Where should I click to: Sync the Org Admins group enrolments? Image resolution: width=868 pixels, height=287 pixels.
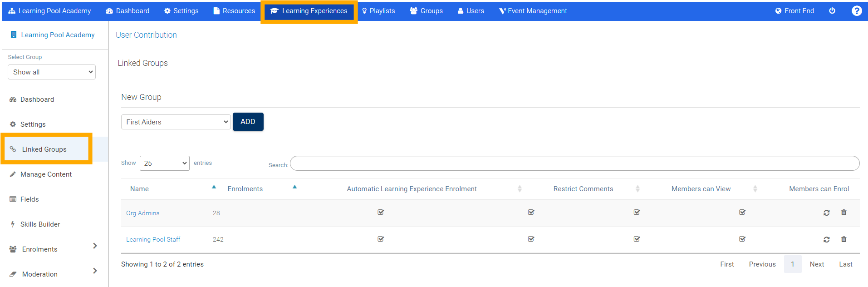pyautogui.click(x=826, y=213)
